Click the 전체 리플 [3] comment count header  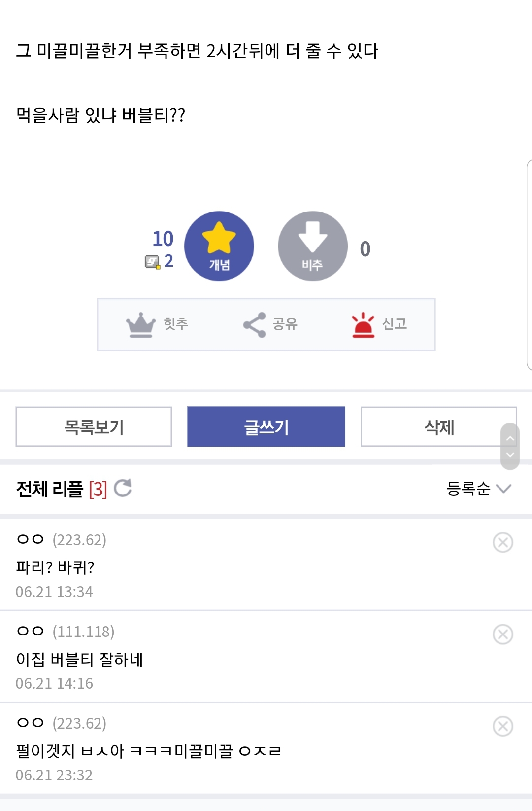[x=62, y=489]
